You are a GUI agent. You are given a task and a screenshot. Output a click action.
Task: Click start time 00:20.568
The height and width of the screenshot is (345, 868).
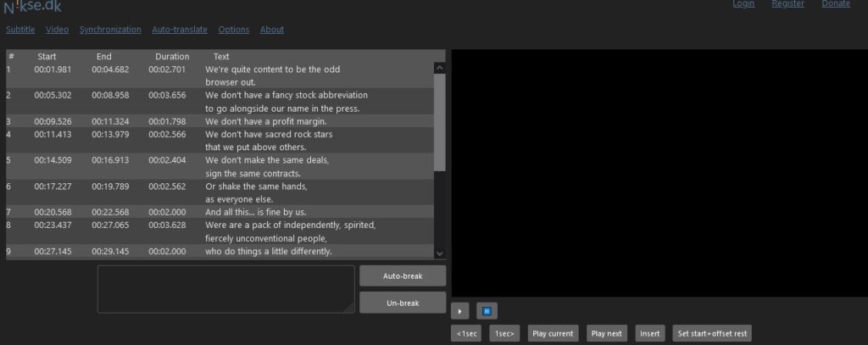[53, 212]
